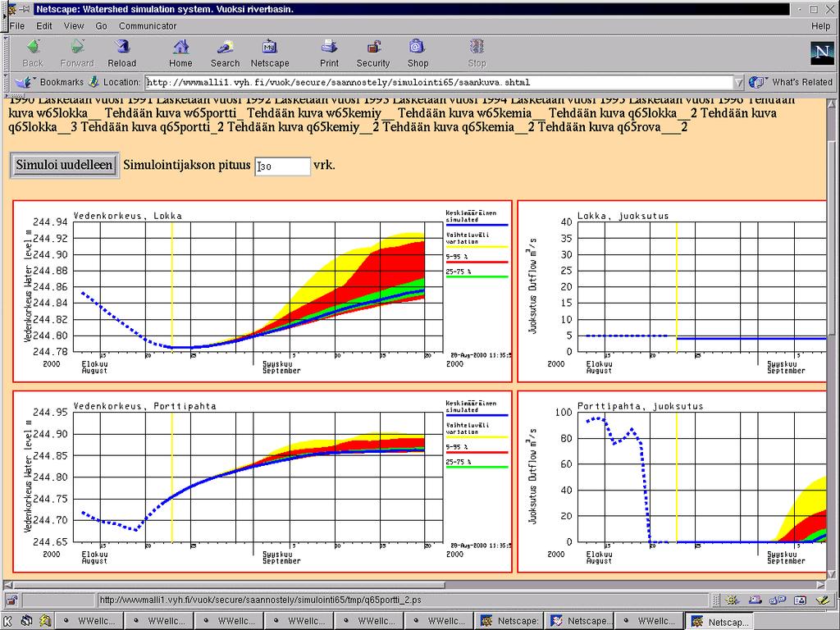840x630 pixels.
Task: Open the Location URL history dropdown
Action: 739,83
